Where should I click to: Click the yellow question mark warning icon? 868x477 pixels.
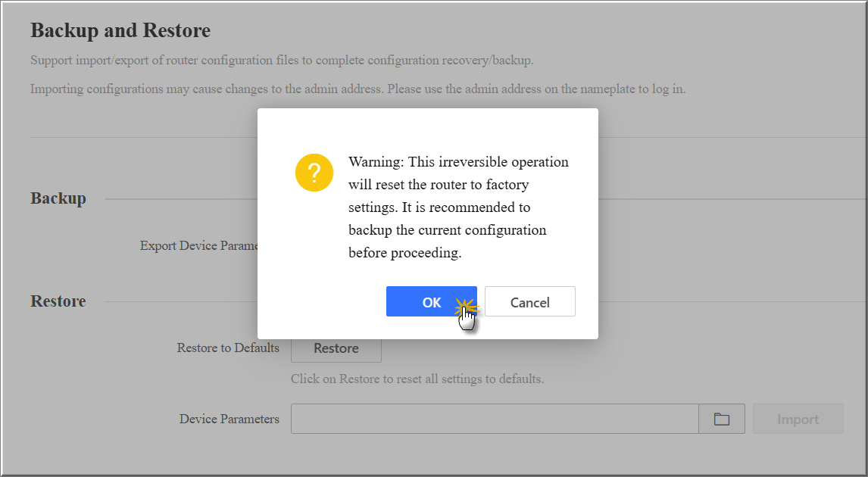point(314,173)
